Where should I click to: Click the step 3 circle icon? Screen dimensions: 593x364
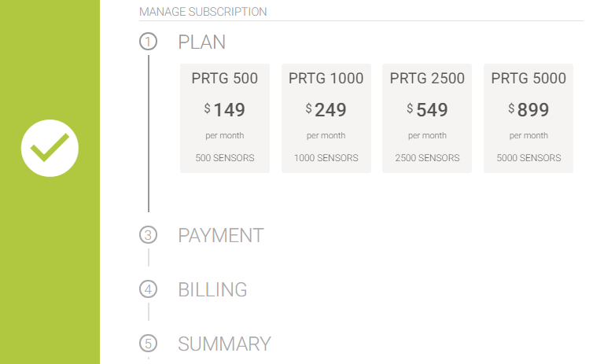tap(148, 235)
